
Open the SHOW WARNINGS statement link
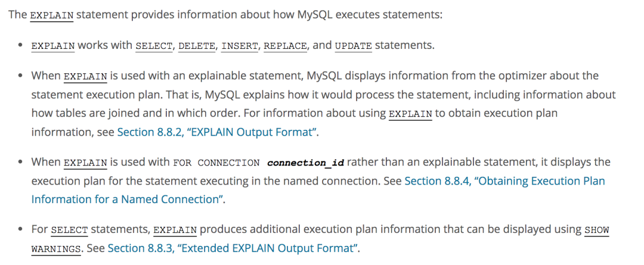pos(597,230)
